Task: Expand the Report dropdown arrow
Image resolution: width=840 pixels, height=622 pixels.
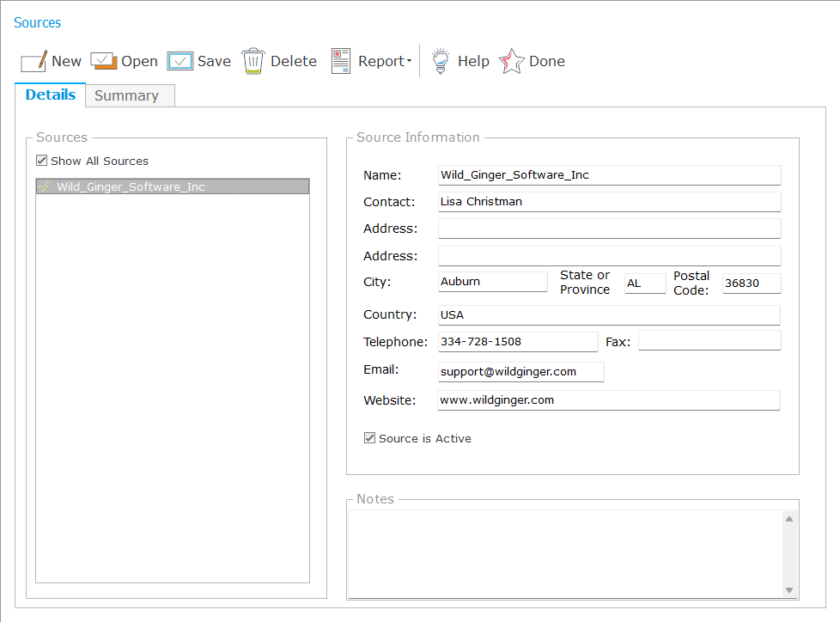Action: 410,61
